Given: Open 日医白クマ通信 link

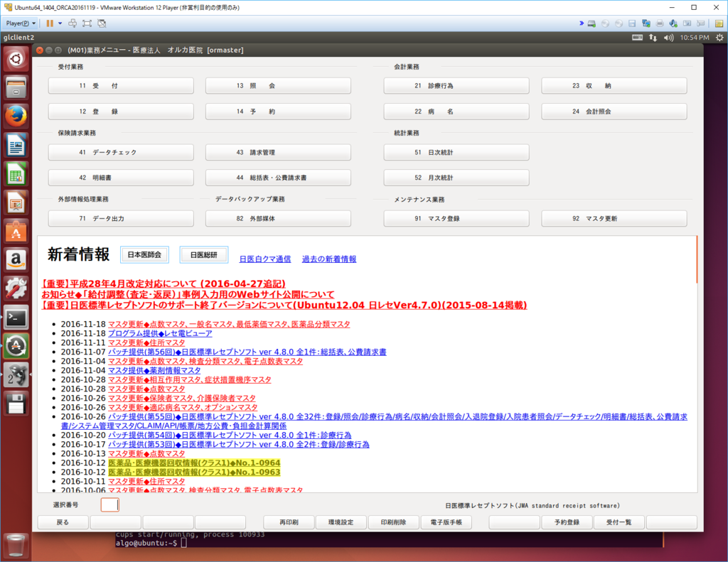Looking at the screenshot, I should click(x=265, y=259).
